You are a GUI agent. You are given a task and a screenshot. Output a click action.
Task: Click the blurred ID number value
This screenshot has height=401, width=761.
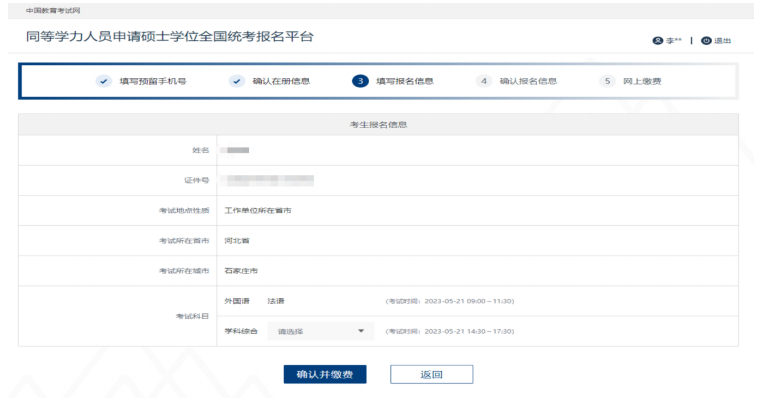pyautogui.click(x=267, y=181)
